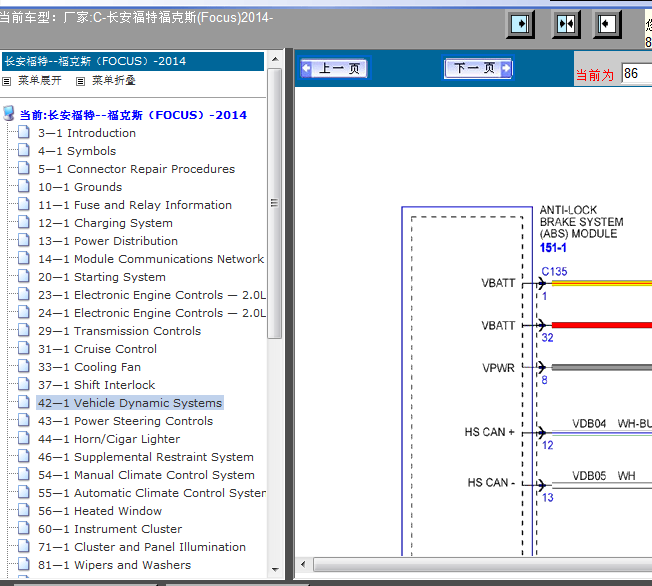Open 29—1 Transmission Controls
This screenshot has width=652, height=586.
119,331
